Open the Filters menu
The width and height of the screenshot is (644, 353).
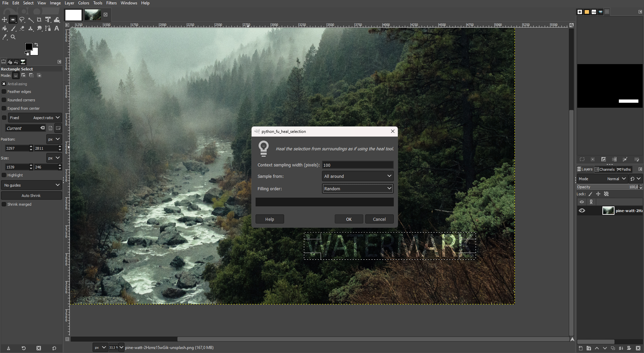111,3
